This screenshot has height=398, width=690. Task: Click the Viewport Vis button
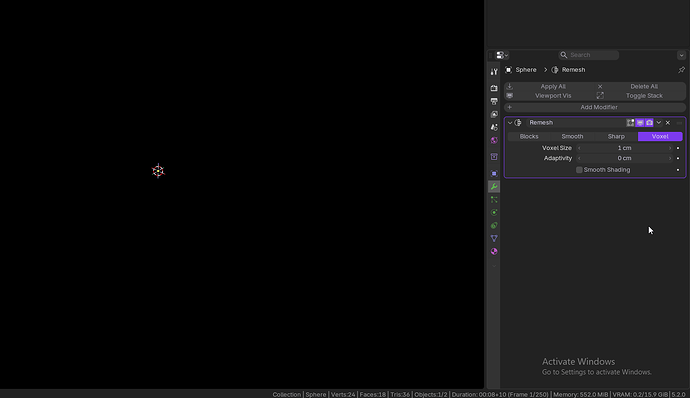(x=549, y=96)
